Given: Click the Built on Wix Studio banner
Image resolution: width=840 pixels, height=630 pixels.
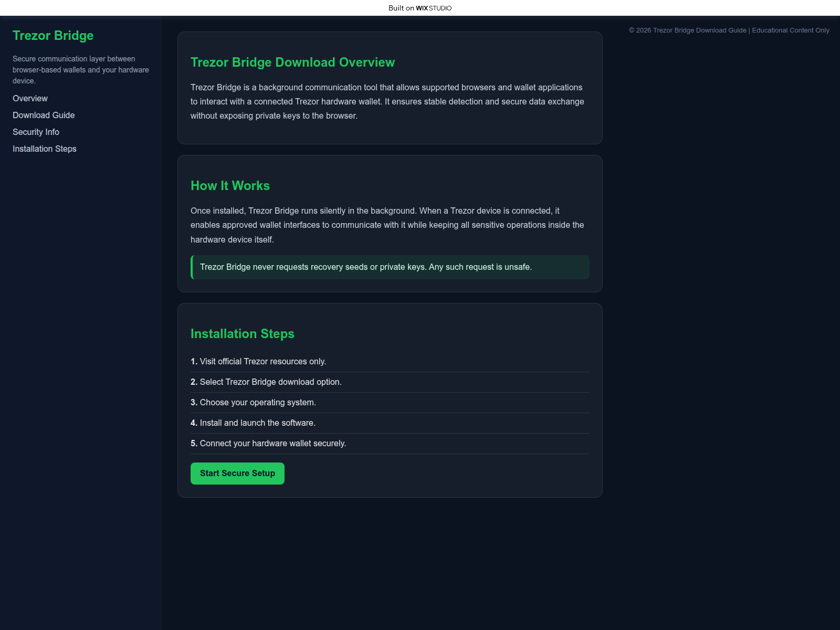Looking at the screenshot, I should (x=420, y=8).
